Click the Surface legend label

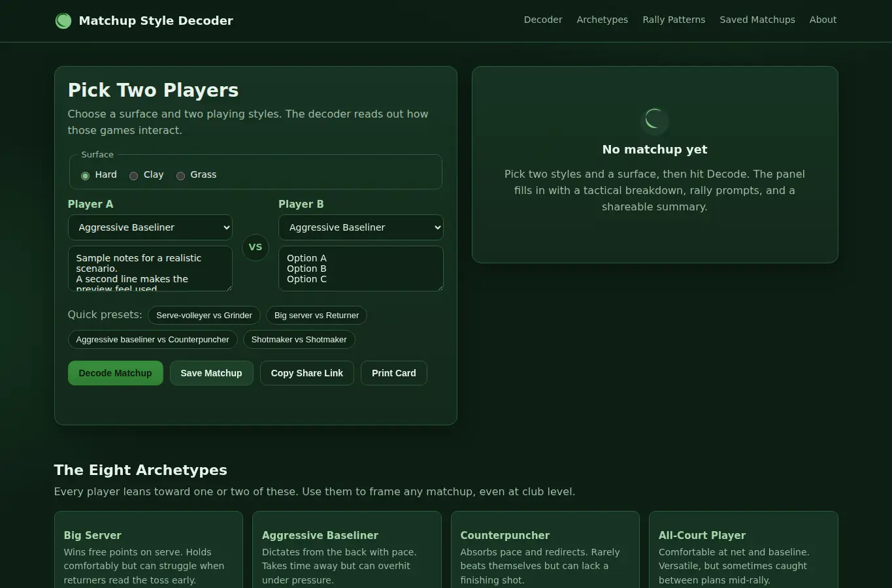point(97,155)
